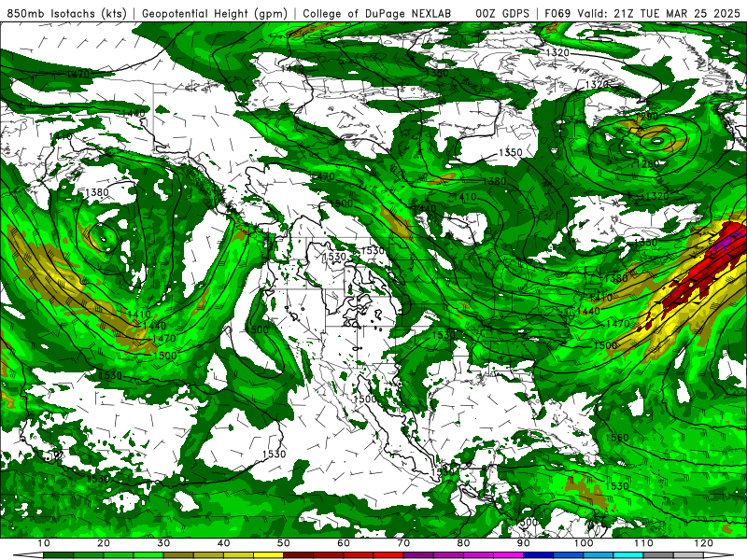Image resolution: width=747 pixels, height=560 pixels.
Task: Click the color bar label 70
Action: pos(403,543)
